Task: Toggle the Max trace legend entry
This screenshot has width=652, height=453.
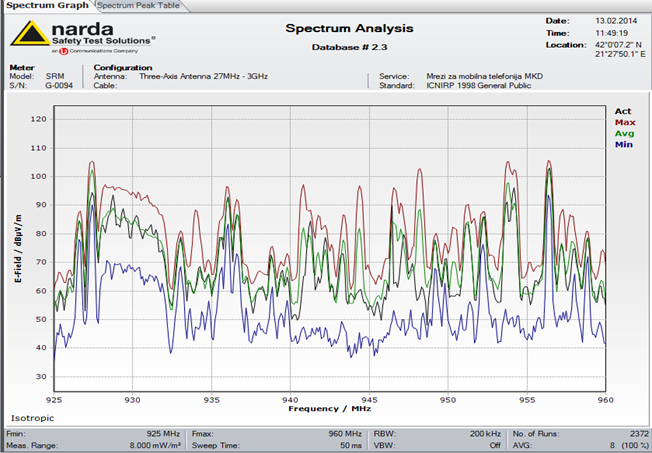Action: tap(624, 122)
